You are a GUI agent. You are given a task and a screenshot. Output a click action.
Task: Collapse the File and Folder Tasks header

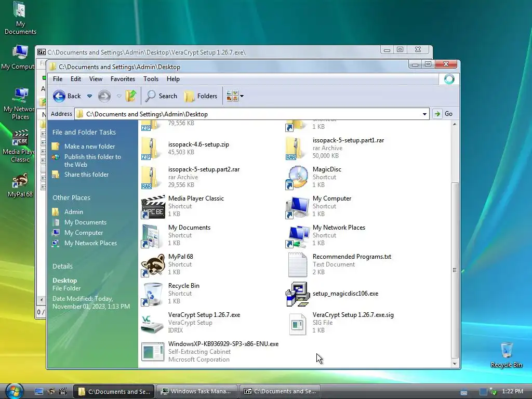click(x=84, y=132)
